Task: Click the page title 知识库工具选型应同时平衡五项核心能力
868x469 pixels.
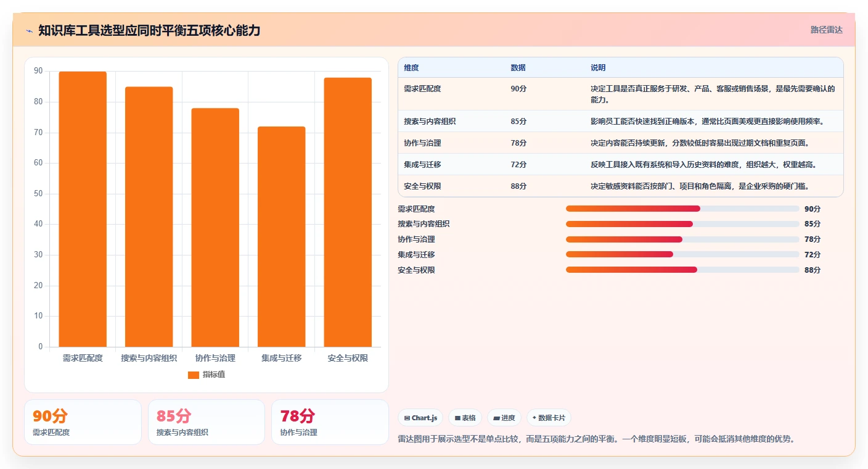Action: (149, 30)
